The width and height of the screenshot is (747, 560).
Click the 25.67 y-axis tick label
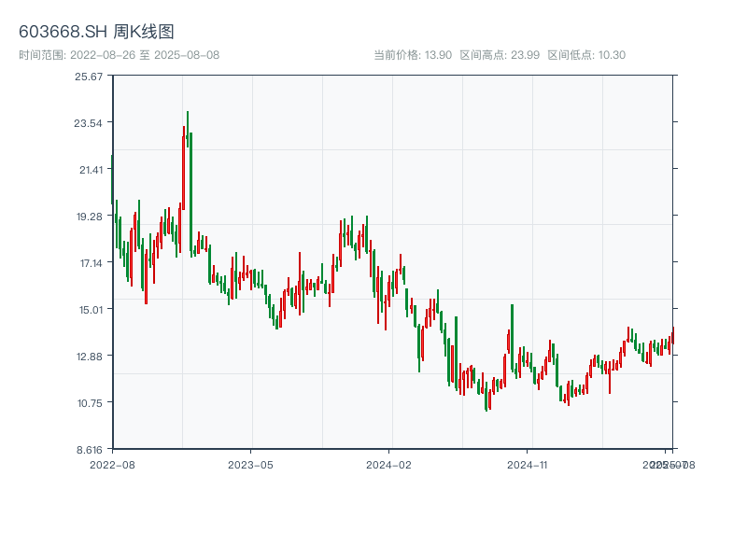[89, 77]
